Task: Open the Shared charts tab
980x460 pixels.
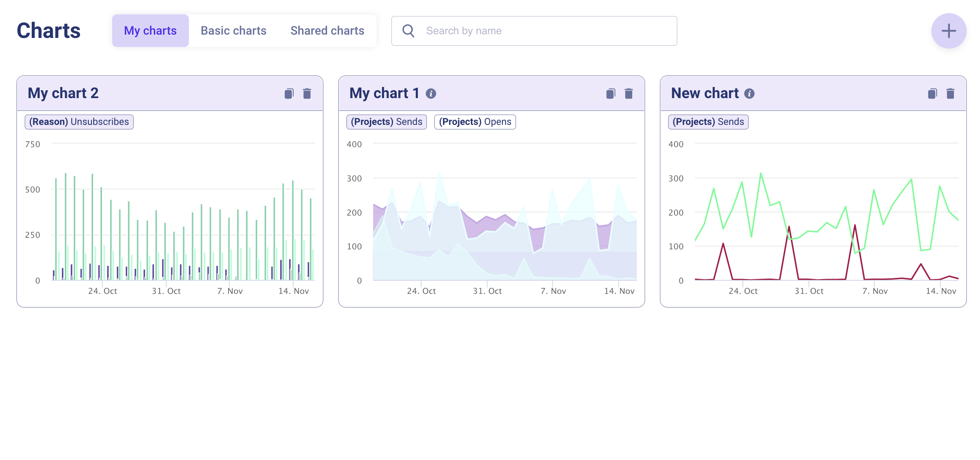Action: pos(327,31)
